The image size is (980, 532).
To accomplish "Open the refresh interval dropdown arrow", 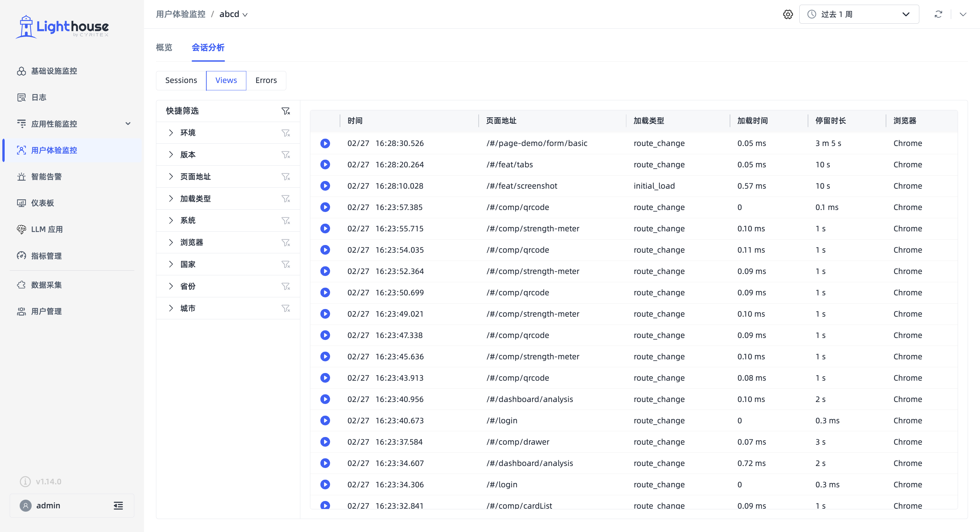I will point(963,14).
